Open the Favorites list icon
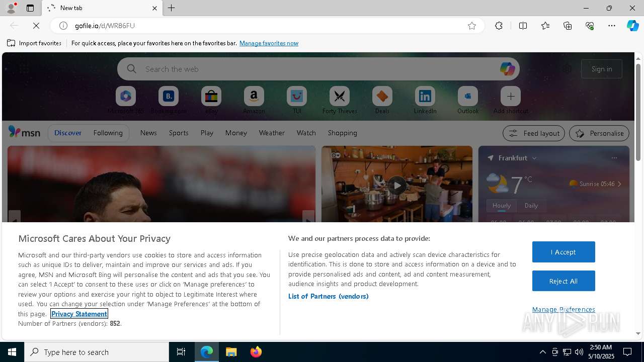Viewport: 644px width, 362px height. pos(545,26)
